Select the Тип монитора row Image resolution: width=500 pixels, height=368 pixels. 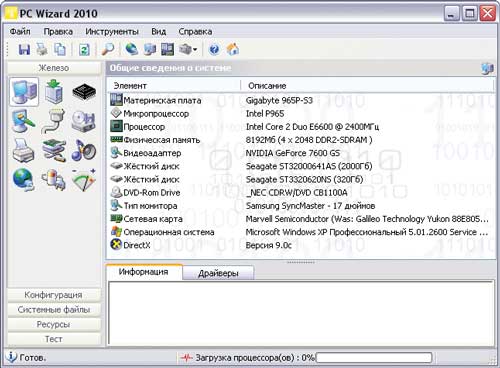[x=300, y=206]
